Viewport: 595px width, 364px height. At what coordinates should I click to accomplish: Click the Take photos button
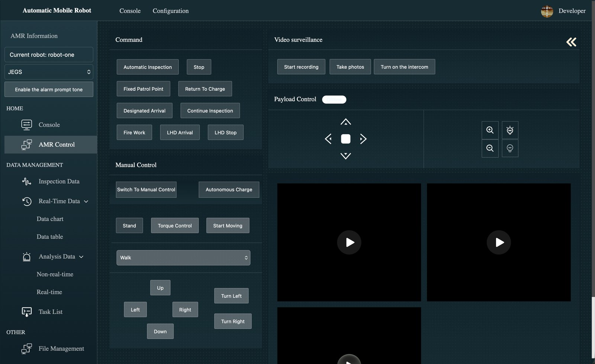(x=350, y=67)
